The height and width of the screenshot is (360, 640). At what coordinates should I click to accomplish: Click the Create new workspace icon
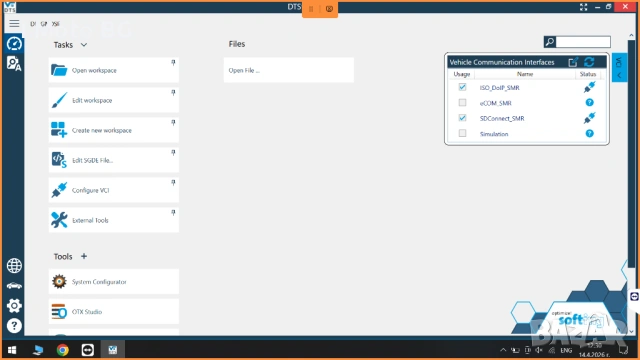point(59,130)
